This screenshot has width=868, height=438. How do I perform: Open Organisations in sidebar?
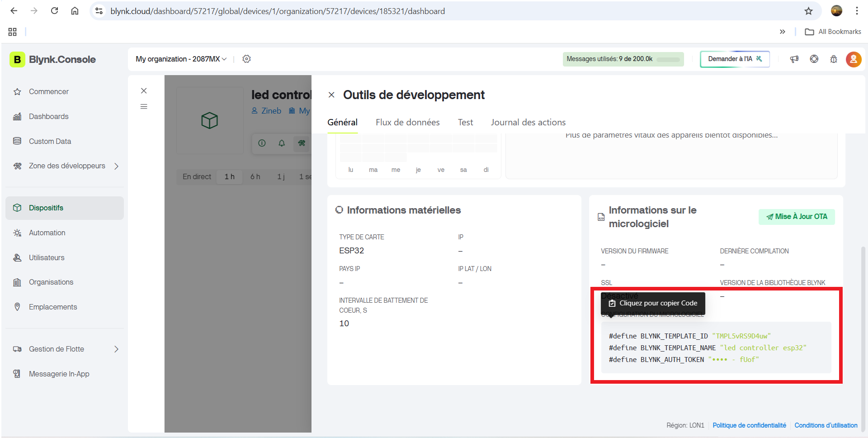[65, 282]
